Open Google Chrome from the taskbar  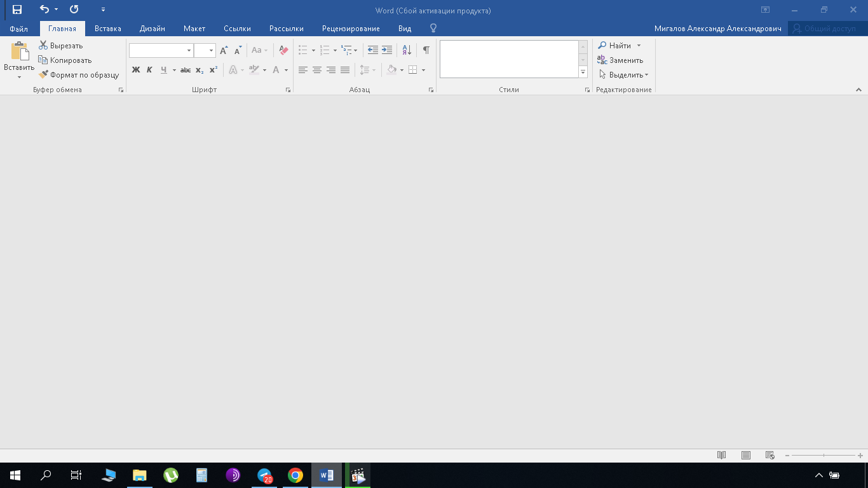click(x=295, y=475)
